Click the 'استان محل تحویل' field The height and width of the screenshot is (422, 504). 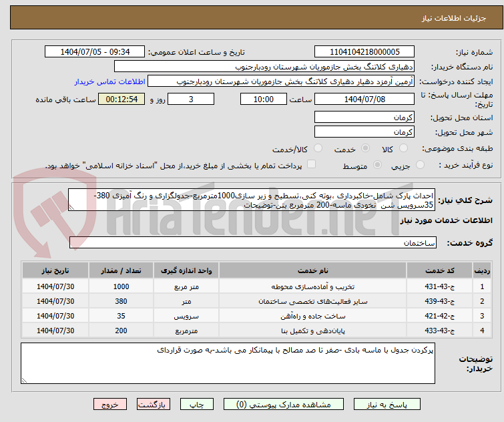[x=364, y=117]
